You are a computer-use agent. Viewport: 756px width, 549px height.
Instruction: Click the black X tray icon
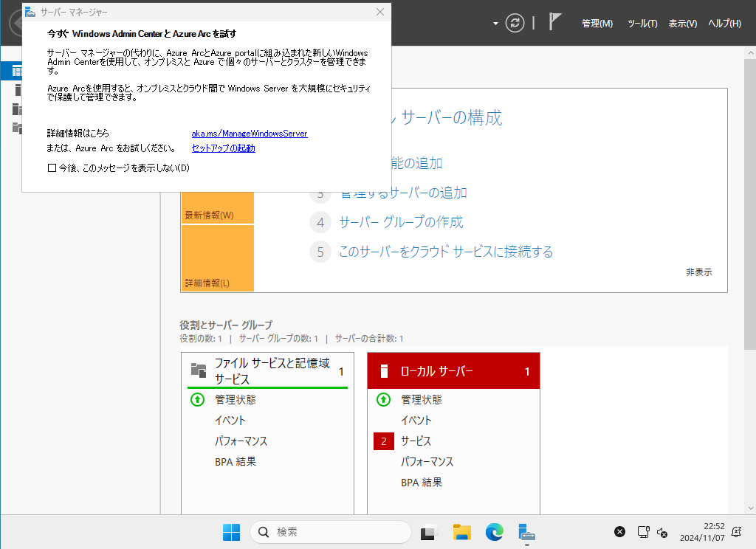pos(619,531)
